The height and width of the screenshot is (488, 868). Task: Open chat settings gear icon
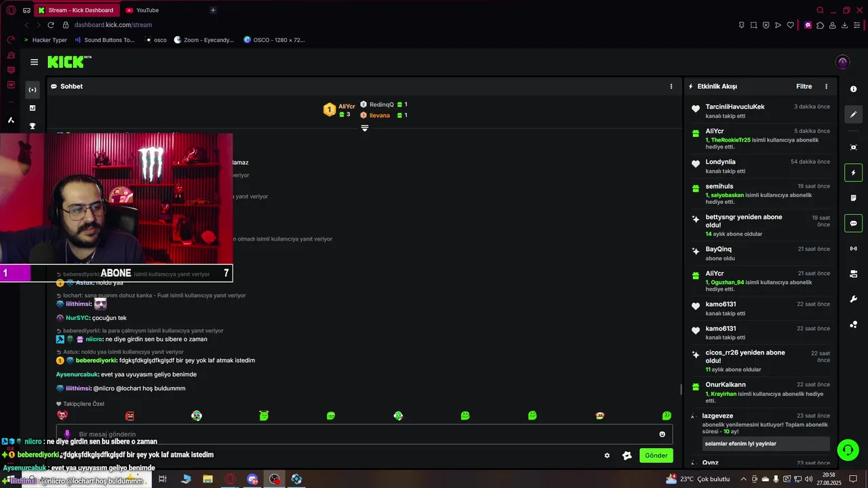point(607,455)
